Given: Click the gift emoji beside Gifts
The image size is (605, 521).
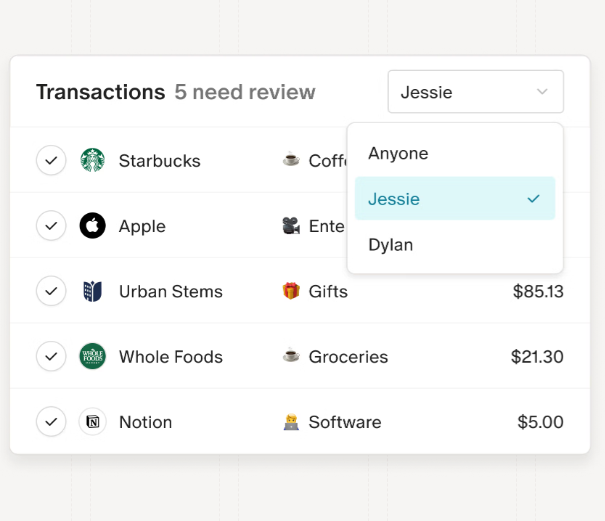Looking at the screenshot, I should [x=291, y=291].
